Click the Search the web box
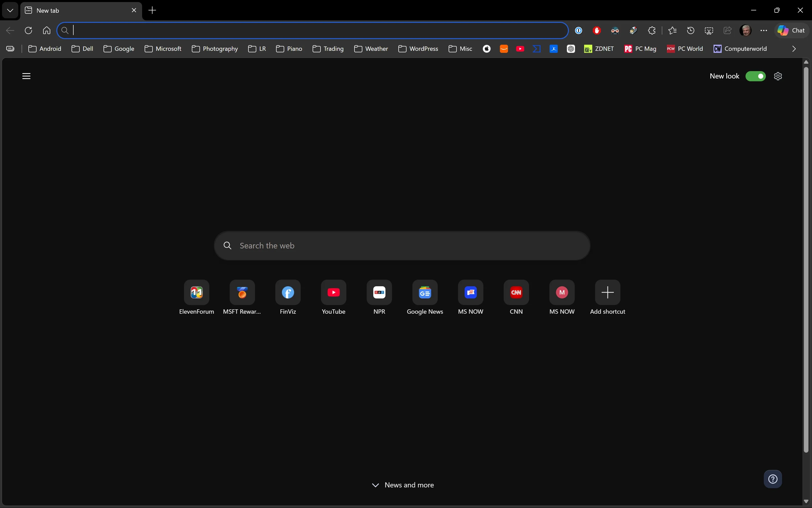Image resolution: width=812 pixels, height=508 pixels. tap(402, 246)
